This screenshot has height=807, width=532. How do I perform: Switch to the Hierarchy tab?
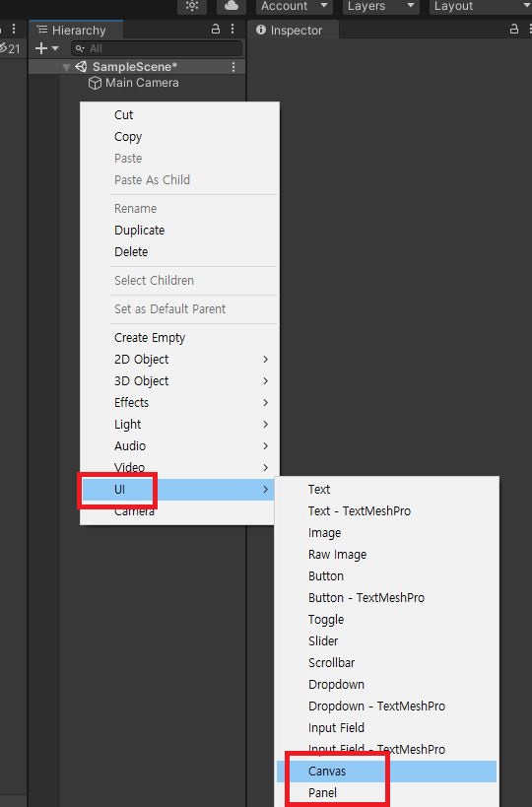76,31
